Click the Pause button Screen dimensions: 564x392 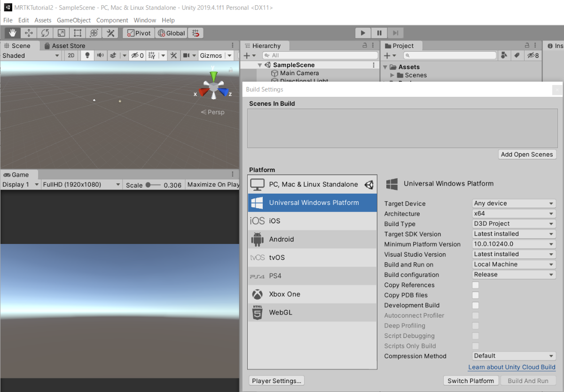pos(379,33)
